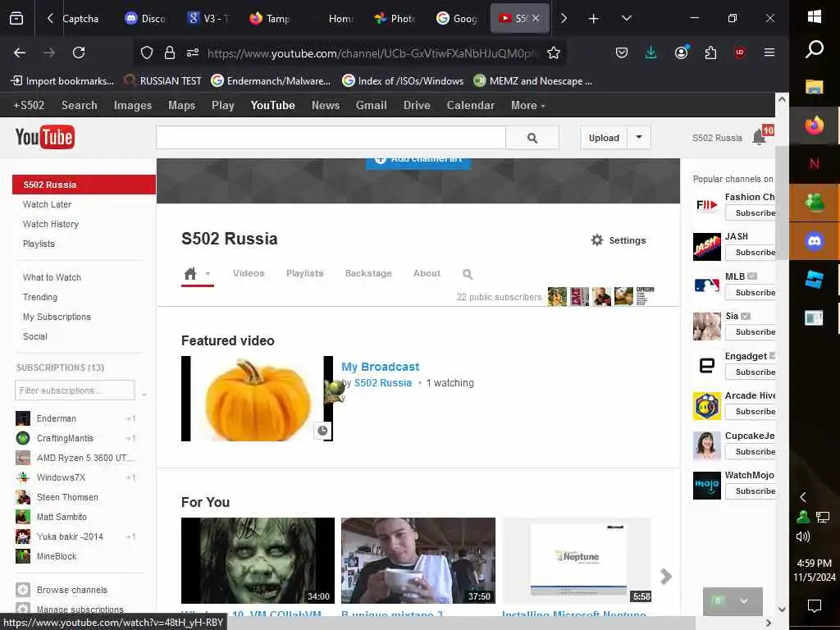840x630 pixels.
Task: Open File Explorer from taskbar
Action: click(815, 87)
